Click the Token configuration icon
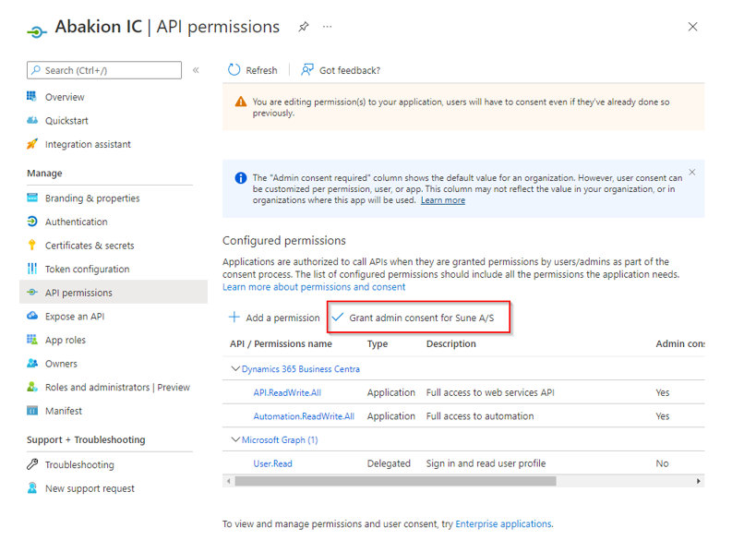 (31, 269)
